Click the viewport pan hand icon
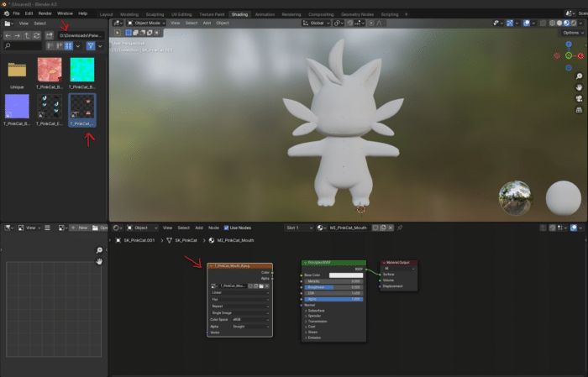 579,87
